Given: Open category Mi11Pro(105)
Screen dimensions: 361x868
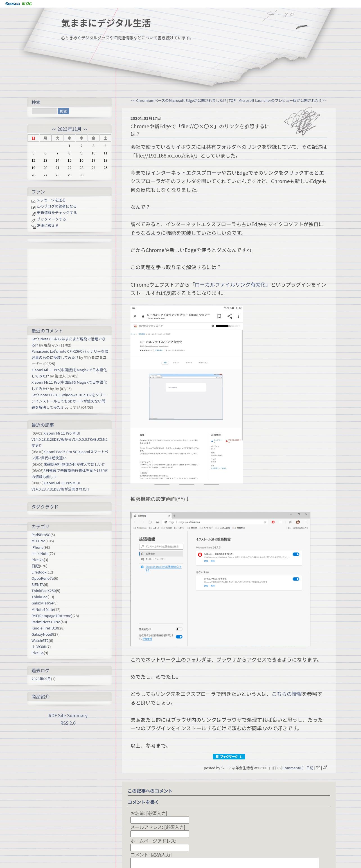Looking at the screenshot, I should click(42, 541).
